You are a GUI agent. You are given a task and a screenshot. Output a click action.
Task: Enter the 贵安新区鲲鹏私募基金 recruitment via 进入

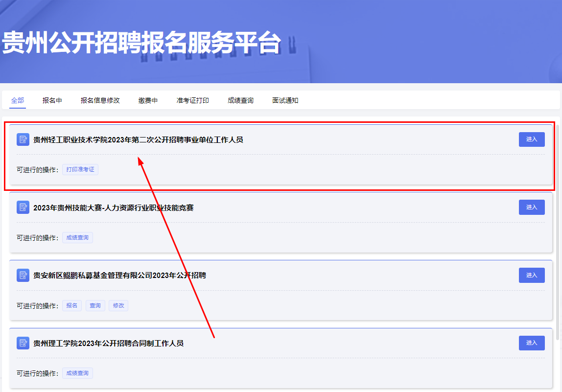[532, 275]
